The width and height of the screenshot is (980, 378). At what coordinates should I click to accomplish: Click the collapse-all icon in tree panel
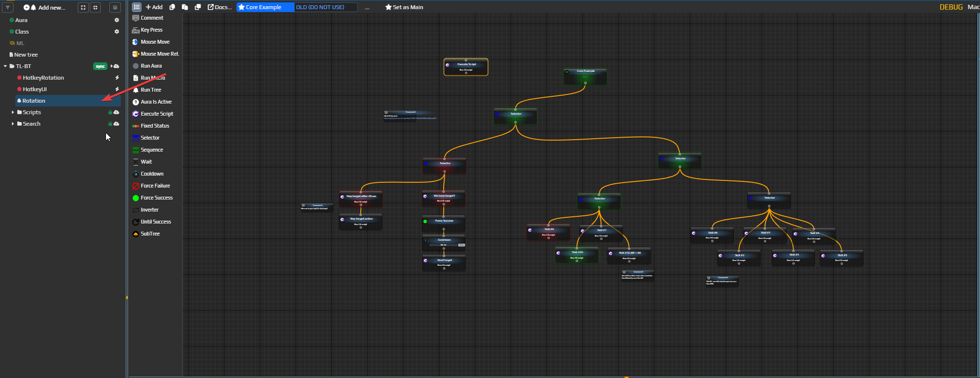click(x=96, y=7)
